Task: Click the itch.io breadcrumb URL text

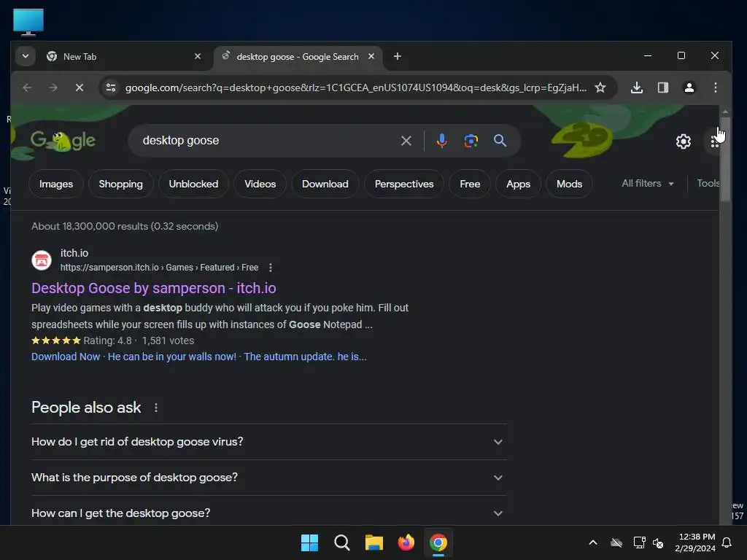Action: (159, 268)
